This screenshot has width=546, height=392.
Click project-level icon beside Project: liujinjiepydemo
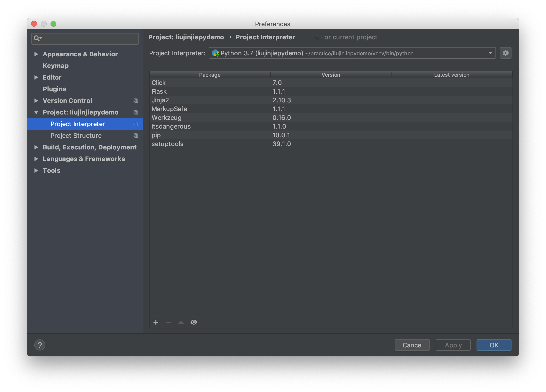(136, 112)
